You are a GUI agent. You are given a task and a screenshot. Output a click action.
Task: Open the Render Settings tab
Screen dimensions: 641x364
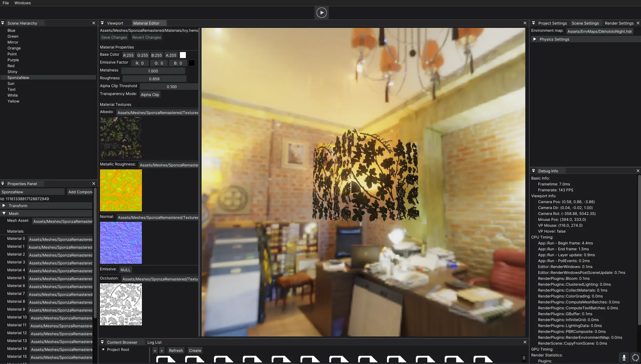[x=619, y=23]
